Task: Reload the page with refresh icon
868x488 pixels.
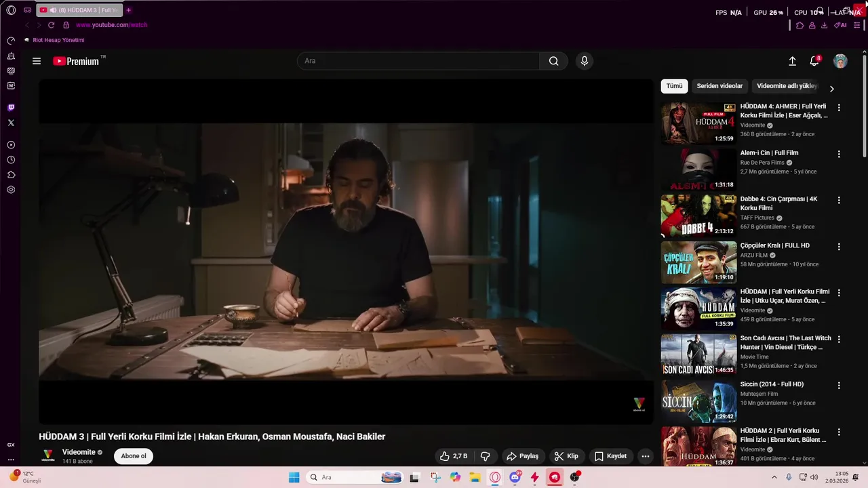Action: [x=51, y=25]
